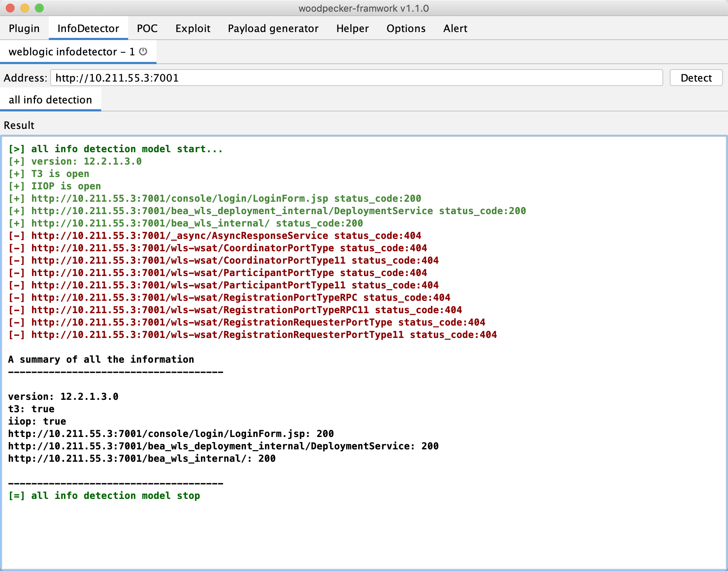Open the Options tab
This screenshot has height=571, width=728.
[406, 28]
